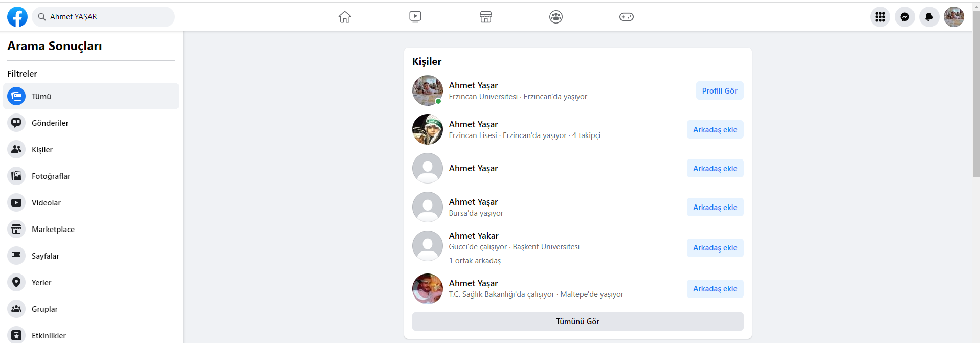Click the Profili Gör button
Image resolution: width=980 pixels, height=343 pixels.
[719, 90]
